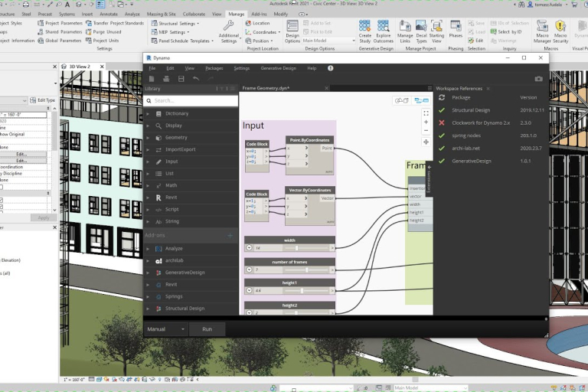
Task: Open Dynamo Settings menu
Action: (x=241, y=68)
